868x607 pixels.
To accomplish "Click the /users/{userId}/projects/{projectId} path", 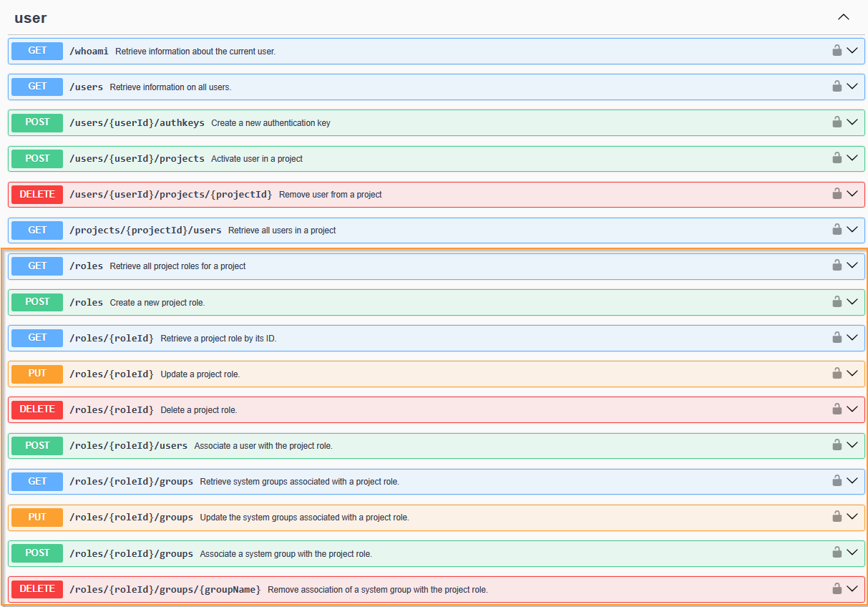I will [171, 194].
